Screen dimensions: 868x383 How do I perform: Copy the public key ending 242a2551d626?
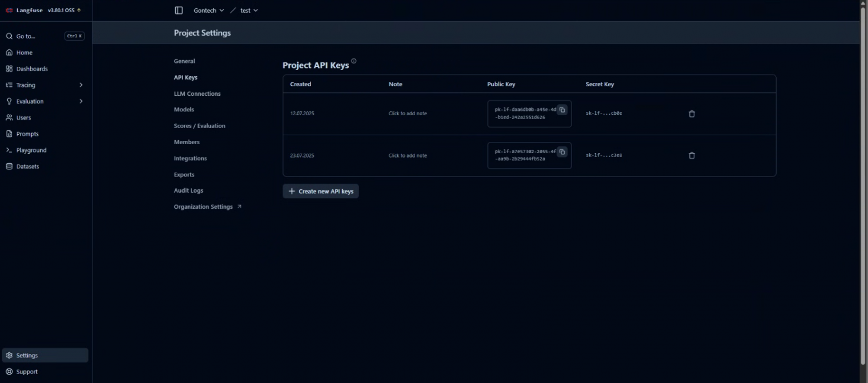pos(562,110)
